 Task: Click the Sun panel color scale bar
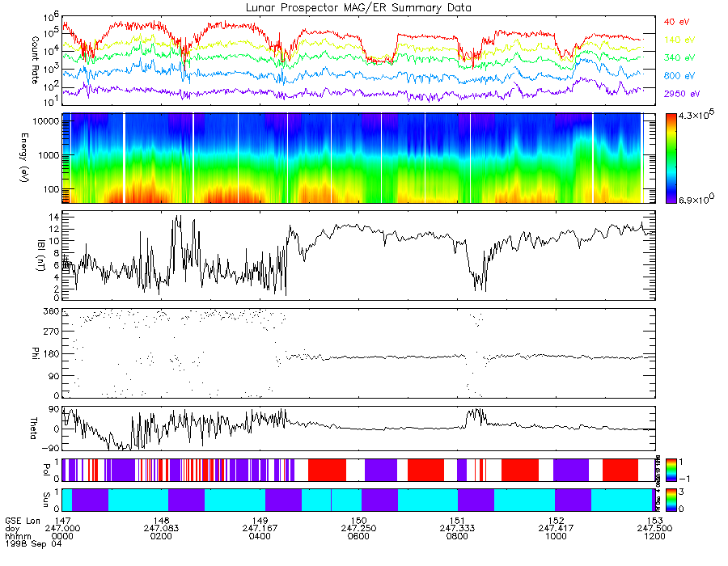[671, 500]
